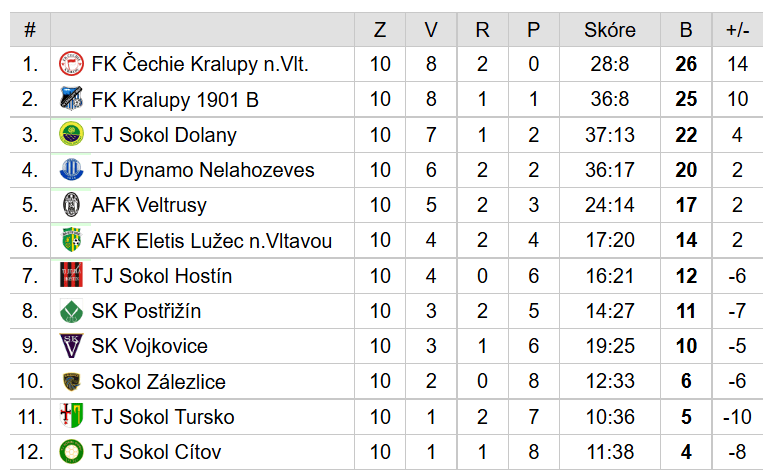The width and height of the screenshot is (772, 476).
Task: Click the SK Vojkovice purple V crest
Action: coord(71,346)
